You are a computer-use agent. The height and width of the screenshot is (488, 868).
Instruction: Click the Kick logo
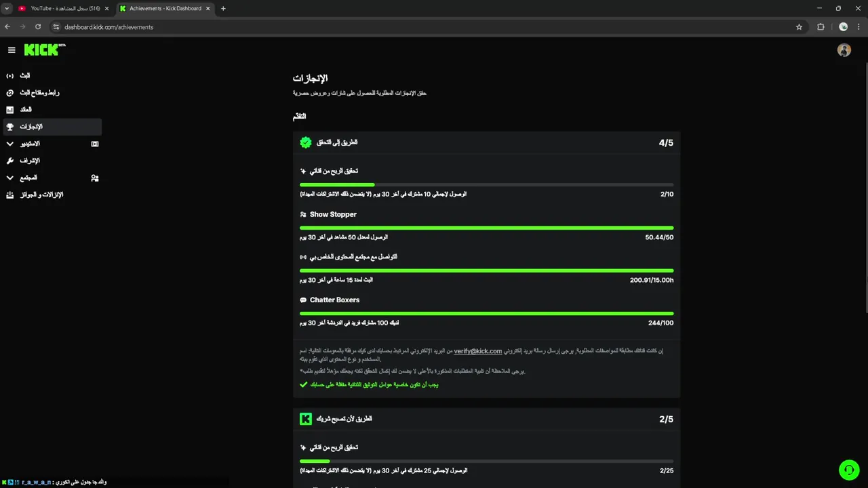[x=42, y=49]
